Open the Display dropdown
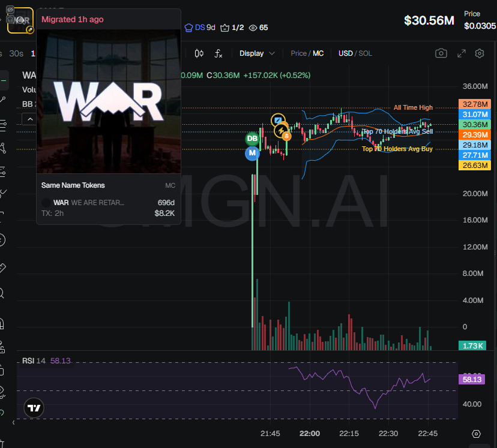 (257, 53)
